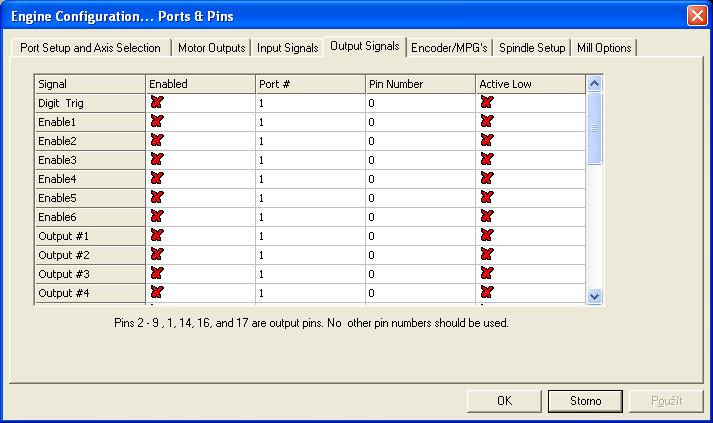Enable the Enable4 output signal
This screenshot has width=713, height=423.
(x=156, y=179)
